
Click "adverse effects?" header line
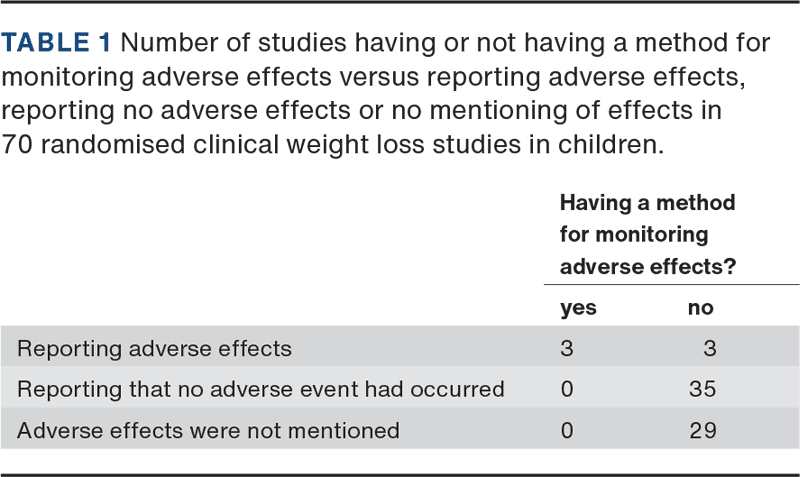646,267
